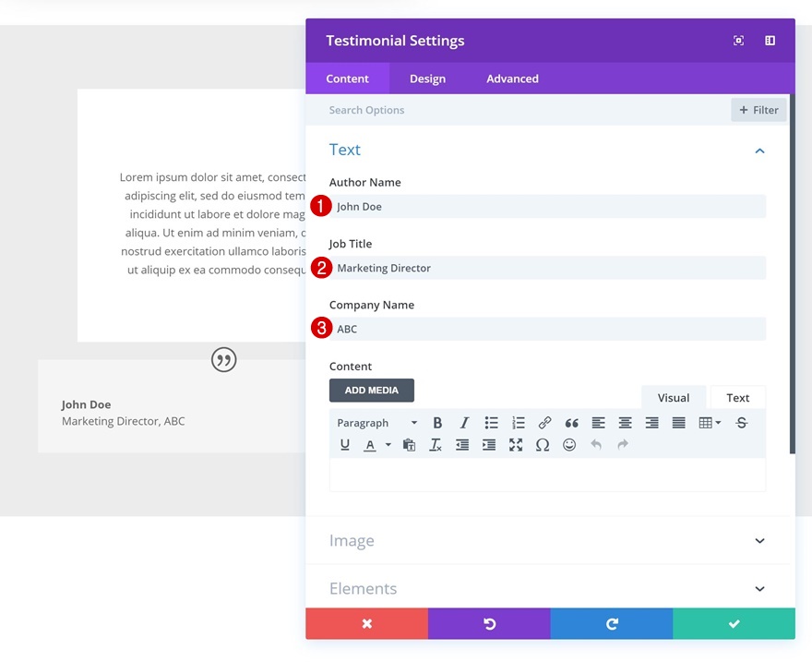This screenshot has height=662, width=812.
Task: Open text color dropdown arrow
Action: [388, 444]
